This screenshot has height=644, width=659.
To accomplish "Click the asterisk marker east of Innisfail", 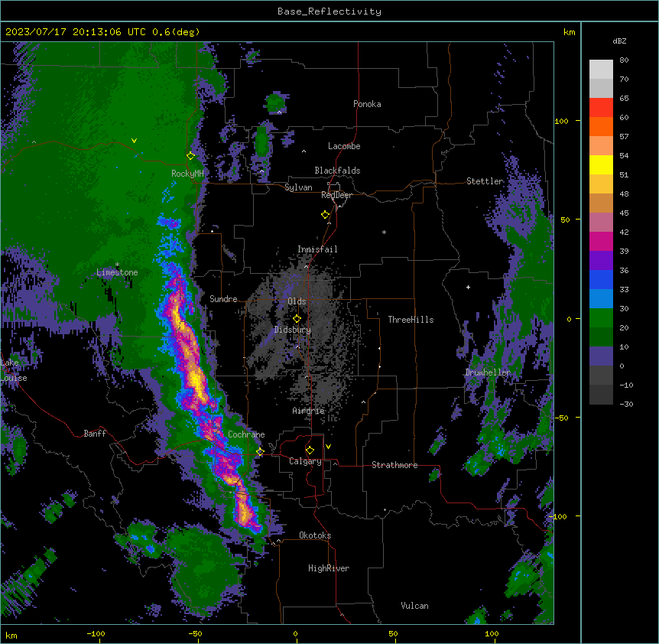I will pos(384,232).
